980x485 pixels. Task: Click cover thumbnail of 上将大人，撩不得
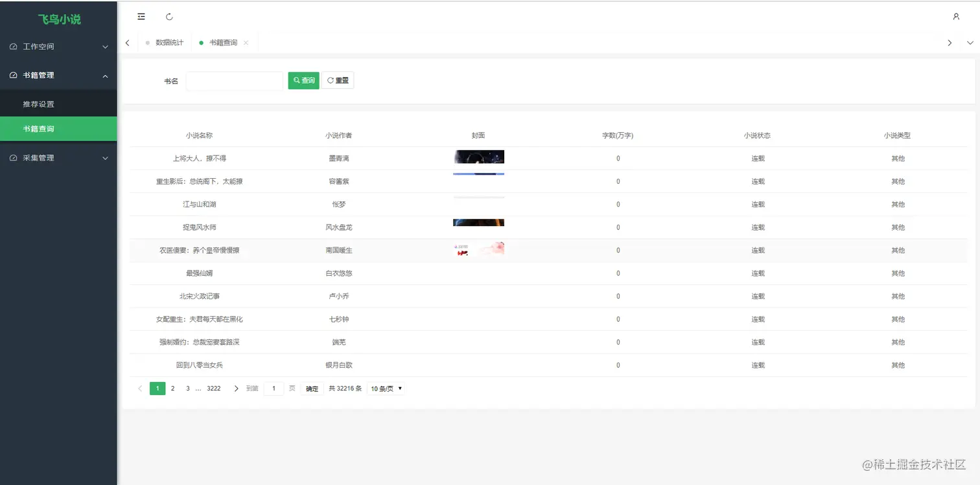point(478,157)
